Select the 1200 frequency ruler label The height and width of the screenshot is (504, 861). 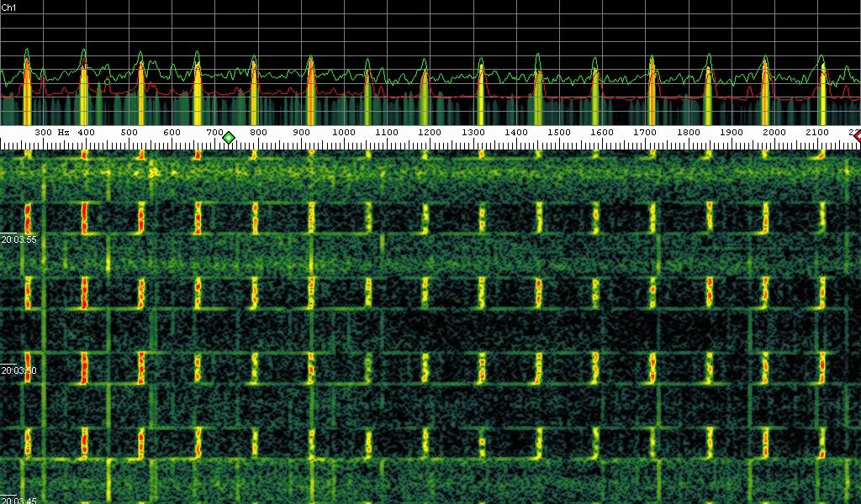[430, 132]
